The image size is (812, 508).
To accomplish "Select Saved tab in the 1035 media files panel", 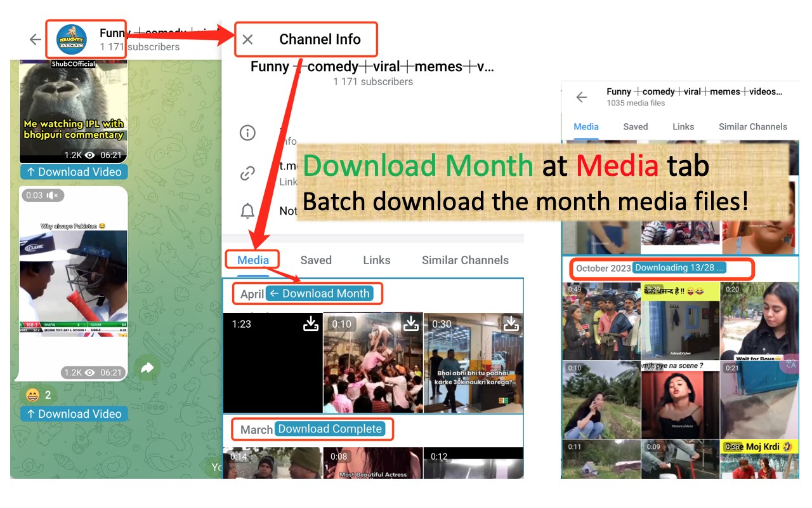I will (x=636, y=126).
